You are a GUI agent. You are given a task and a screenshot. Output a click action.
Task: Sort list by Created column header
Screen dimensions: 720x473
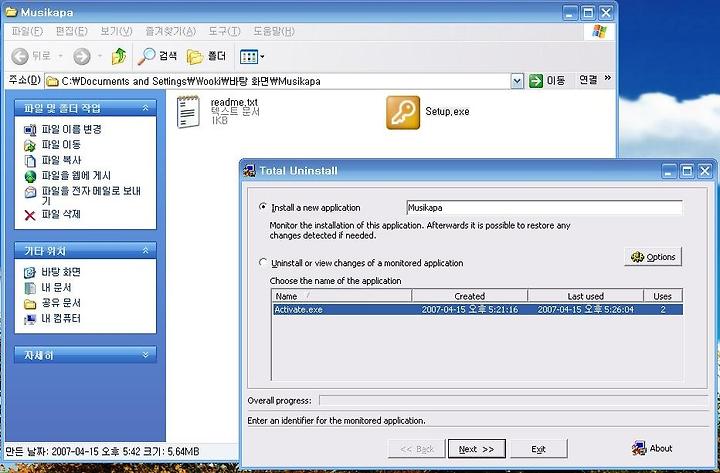click(470, 296)
